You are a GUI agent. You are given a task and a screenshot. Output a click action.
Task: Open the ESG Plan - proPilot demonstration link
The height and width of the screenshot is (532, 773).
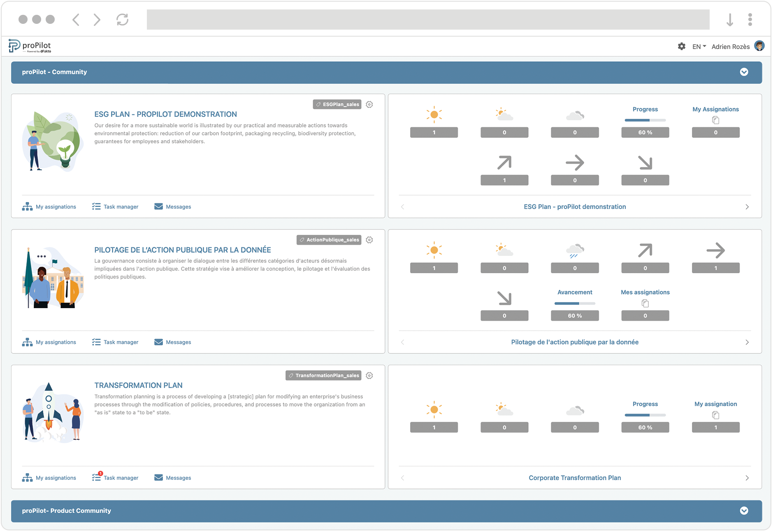[574, 207]
